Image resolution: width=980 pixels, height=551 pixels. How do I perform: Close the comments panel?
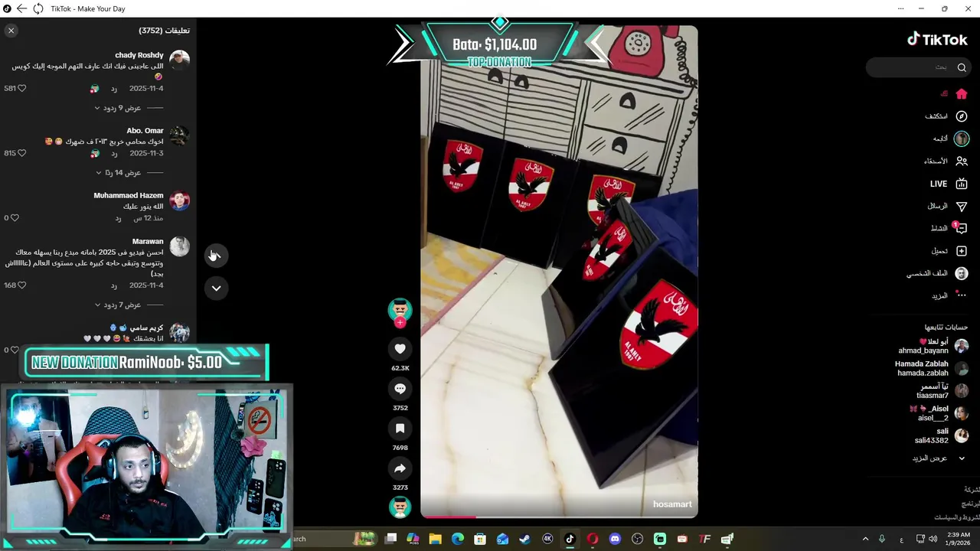tap(11, 31)
